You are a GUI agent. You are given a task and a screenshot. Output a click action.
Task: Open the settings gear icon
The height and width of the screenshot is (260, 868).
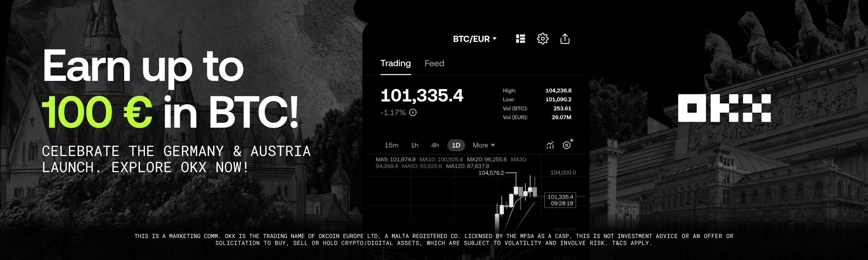tap(542, 39)
